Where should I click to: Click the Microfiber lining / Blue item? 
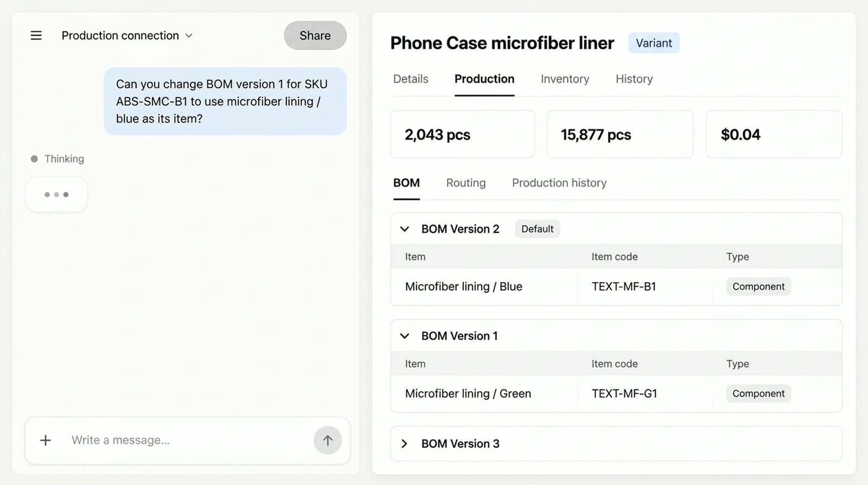click(x=463, y=286)
